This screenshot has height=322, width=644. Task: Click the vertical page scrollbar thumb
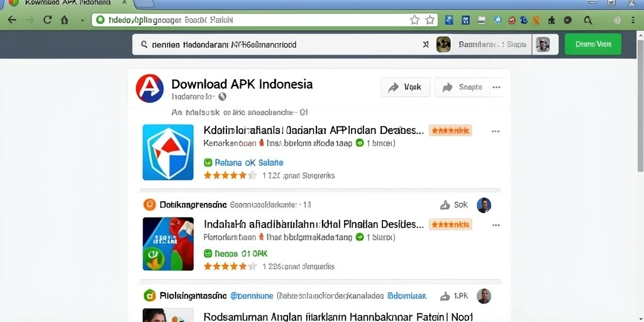tap(640, 106)
